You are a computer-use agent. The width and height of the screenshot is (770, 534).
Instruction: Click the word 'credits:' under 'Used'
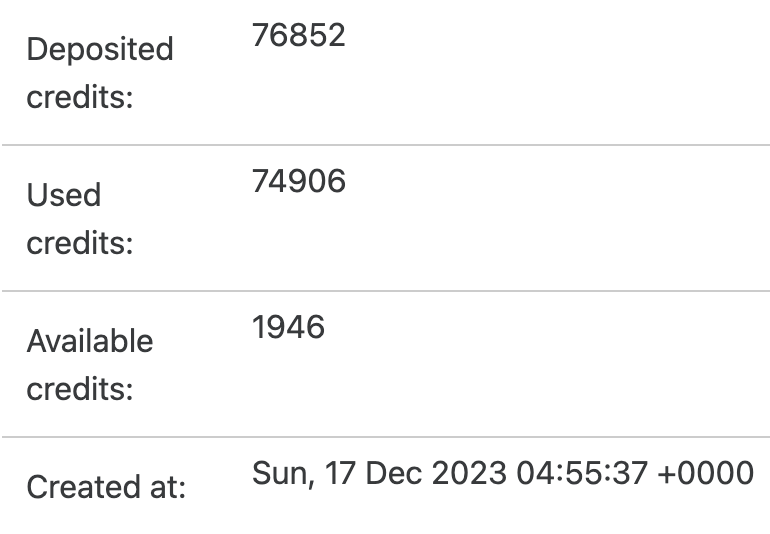pyautogui.click(x=80, y=243)
